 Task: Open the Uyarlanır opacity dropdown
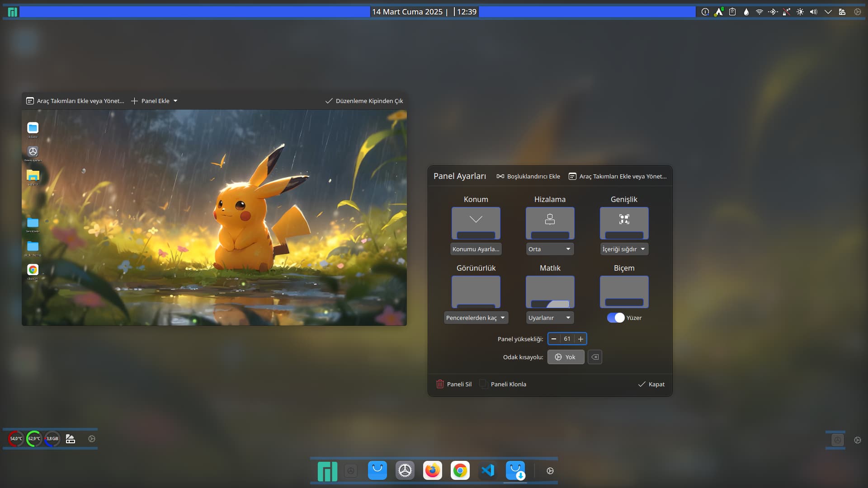click(x=550, y=318)
